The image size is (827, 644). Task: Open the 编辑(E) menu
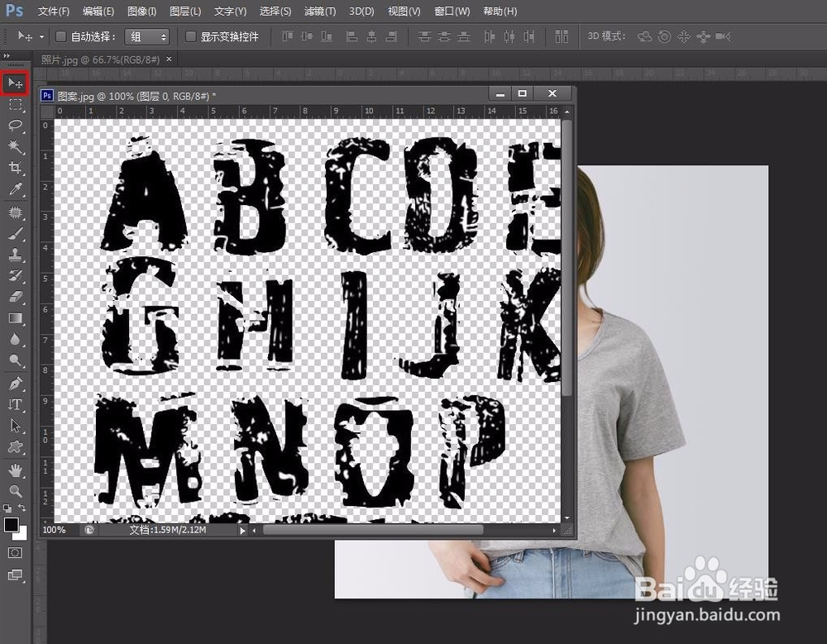pos(98,11)
